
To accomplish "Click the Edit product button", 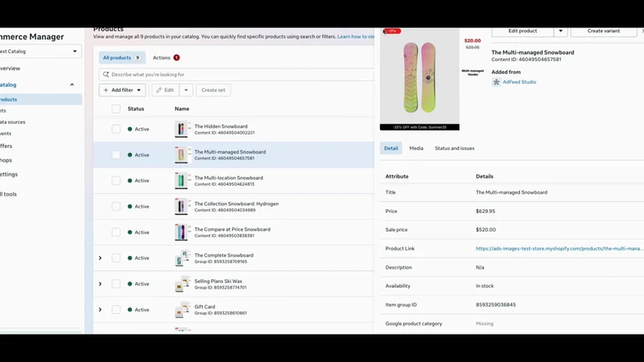I will point(522,31).
